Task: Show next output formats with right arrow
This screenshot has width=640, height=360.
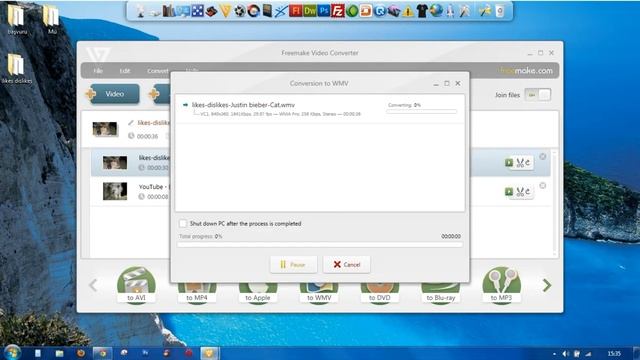Action: [x=547, y=285]
